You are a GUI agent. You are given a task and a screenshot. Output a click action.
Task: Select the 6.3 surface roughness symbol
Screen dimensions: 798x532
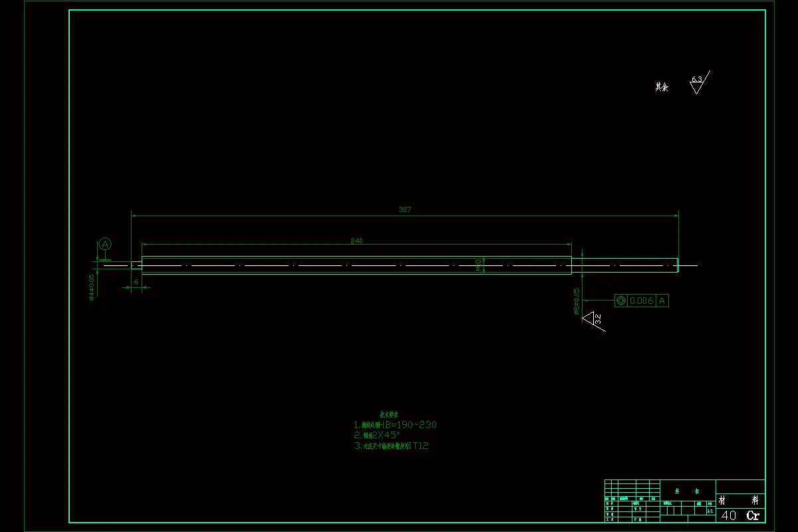tap(699, 82)
